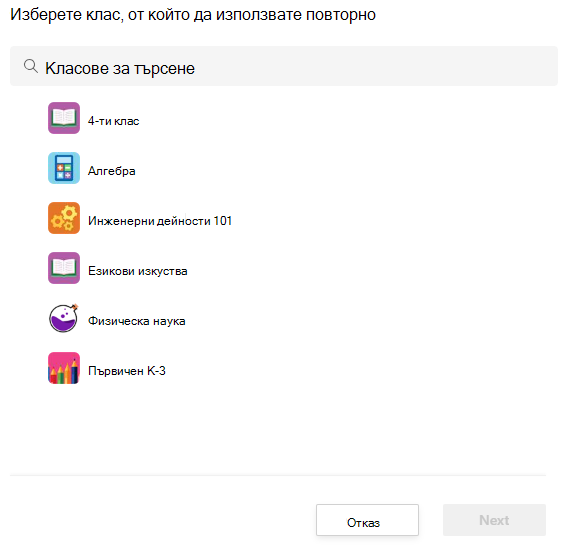Choose the Физическа наука class name
The height and width of the screenshot is (545, 565).
137,321
